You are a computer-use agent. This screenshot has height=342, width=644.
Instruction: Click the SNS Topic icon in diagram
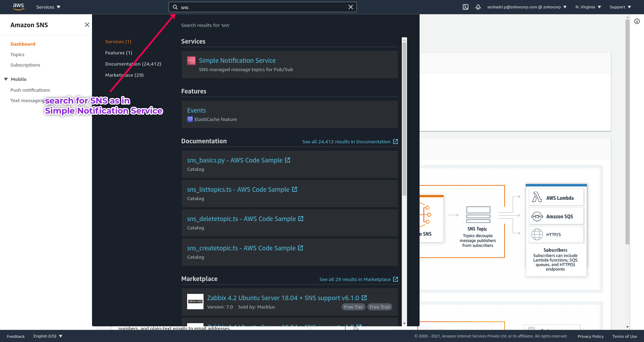coord(478,215)
